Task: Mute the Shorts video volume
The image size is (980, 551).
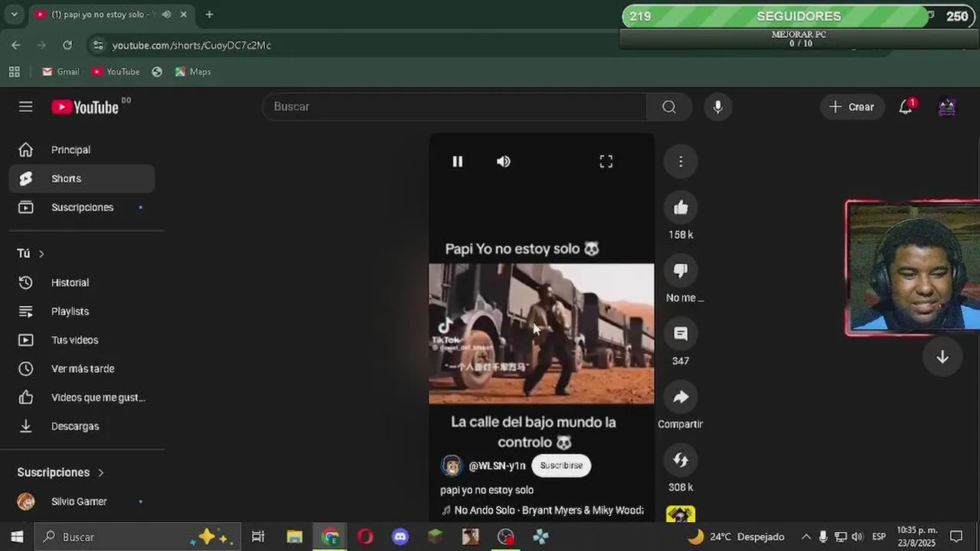Action: tap(503, 161)
